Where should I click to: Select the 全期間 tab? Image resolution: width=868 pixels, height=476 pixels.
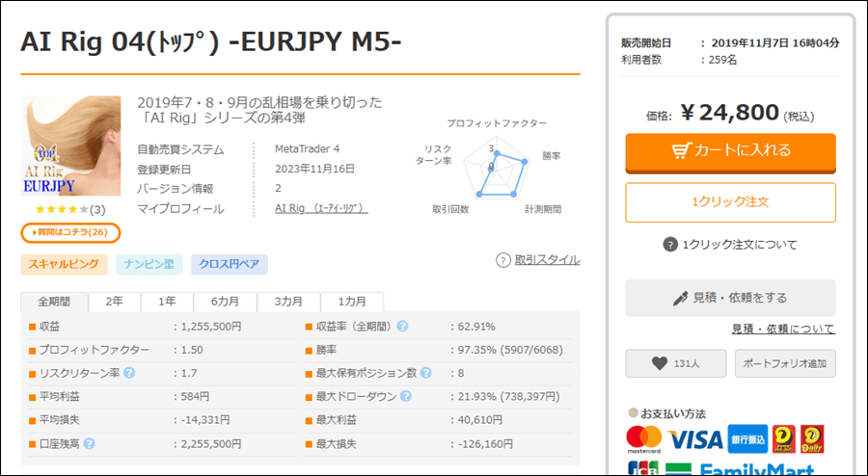pos(54,302)
